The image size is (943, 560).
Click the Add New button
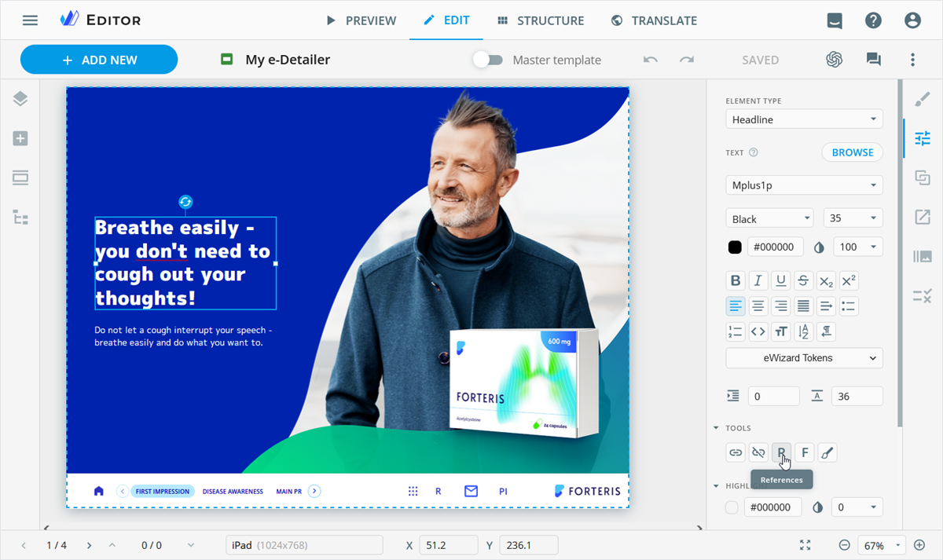tap(99, 60)
